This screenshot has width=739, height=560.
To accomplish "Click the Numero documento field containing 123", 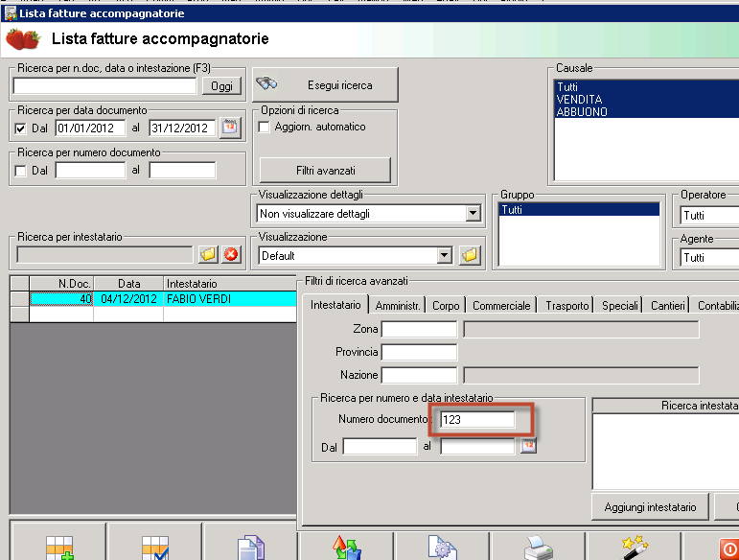I will pos(477,420).
